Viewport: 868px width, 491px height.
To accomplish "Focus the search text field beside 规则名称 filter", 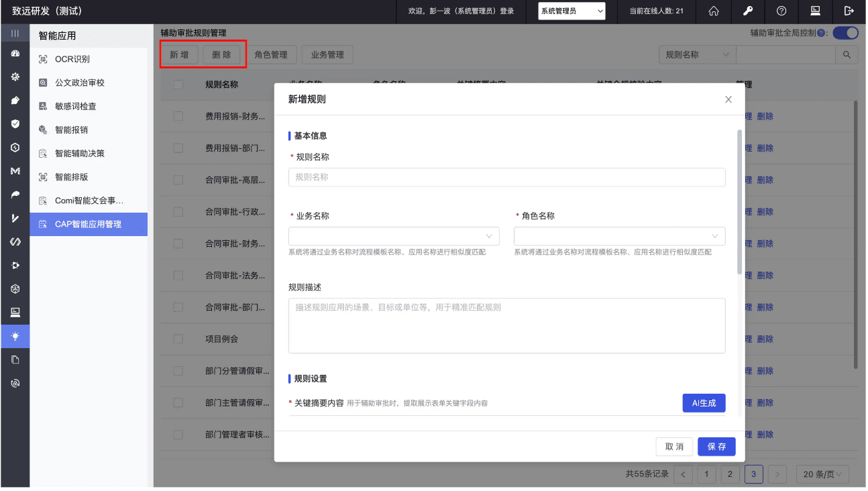I will point(785,55).
